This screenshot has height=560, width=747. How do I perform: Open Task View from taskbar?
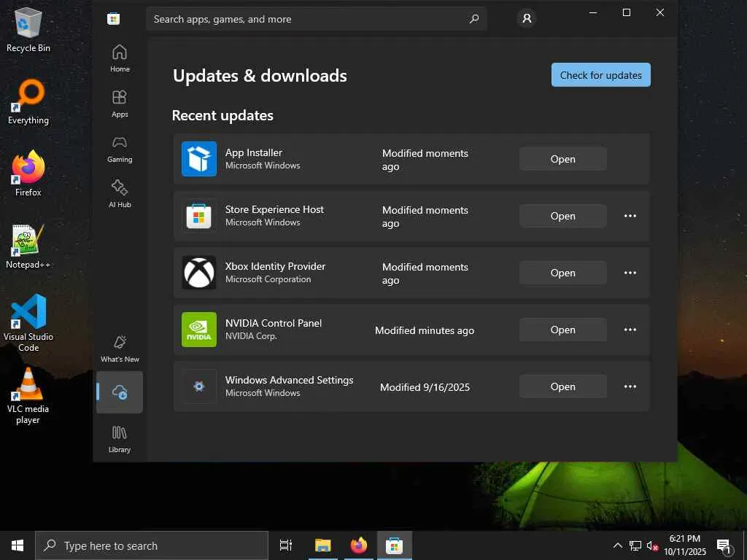(286, 545)
